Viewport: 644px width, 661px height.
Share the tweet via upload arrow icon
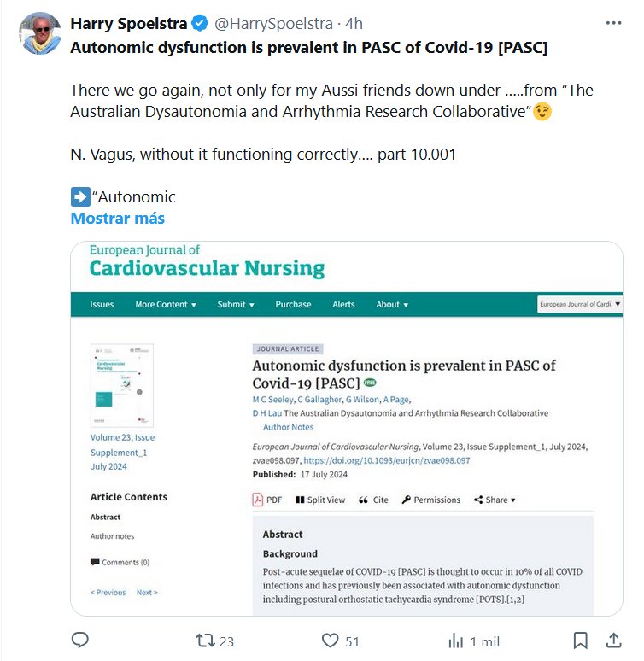coord(613,641)
